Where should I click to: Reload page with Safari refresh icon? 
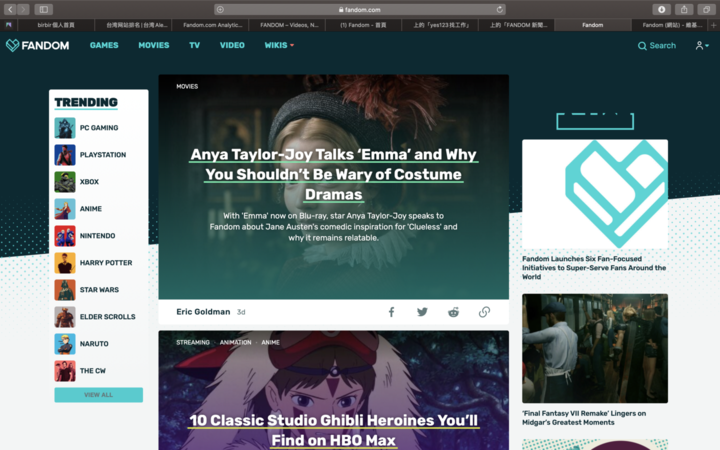pyautogui.click(x=499, y=9)
